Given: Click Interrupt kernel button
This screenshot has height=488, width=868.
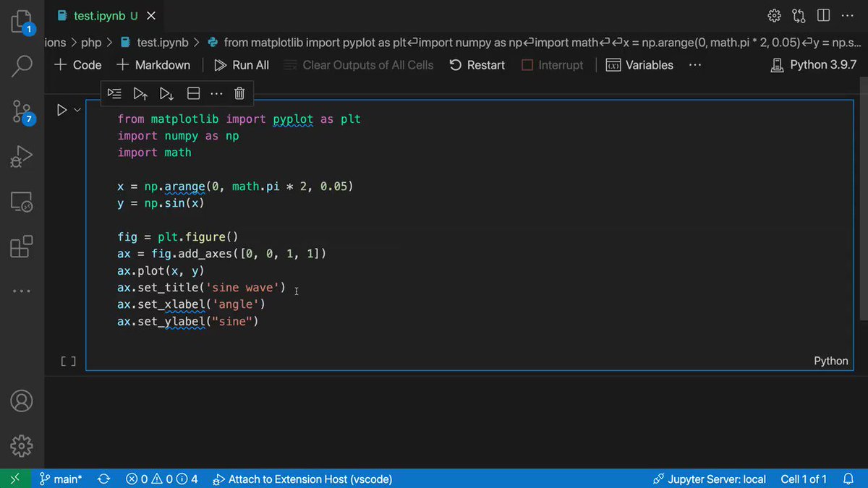Looking at the screenshot, I should (553, 65).
